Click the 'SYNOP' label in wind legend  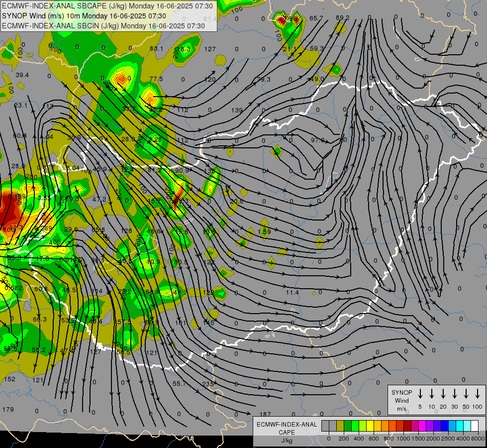pos(401,392)
